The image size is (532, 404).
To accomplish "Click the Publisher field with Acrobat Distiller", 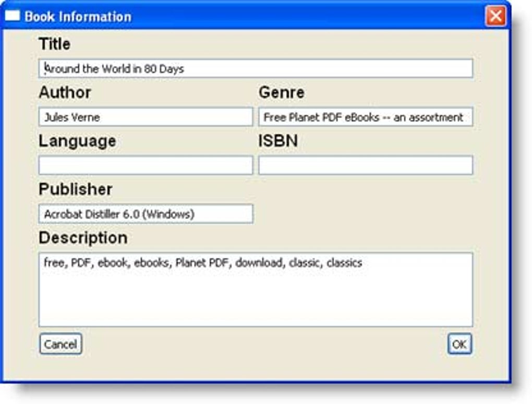I will tap(146, 214).
